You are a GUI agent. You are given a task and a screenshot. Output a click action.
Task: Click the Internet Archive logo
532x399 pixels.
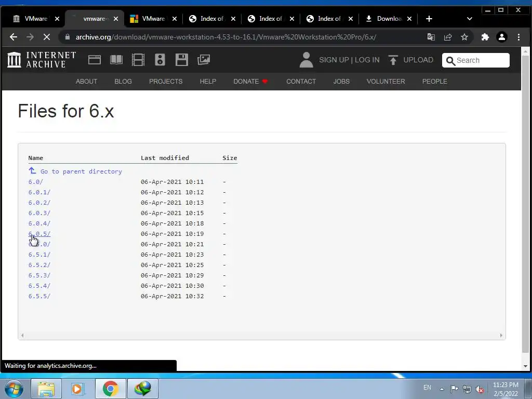pyautogui.click(x=42, y=60)
